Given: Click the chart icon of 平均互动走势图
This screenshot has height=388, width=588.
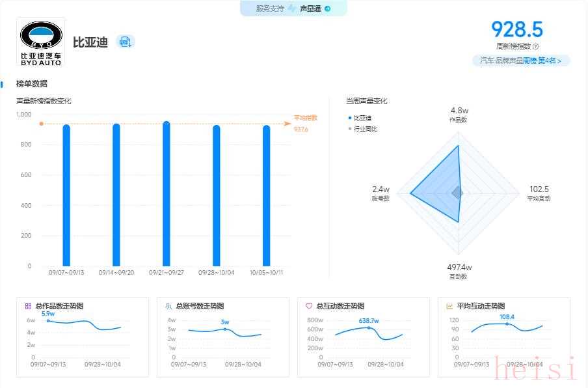Looking at the screenshot, I should (449, 306).
